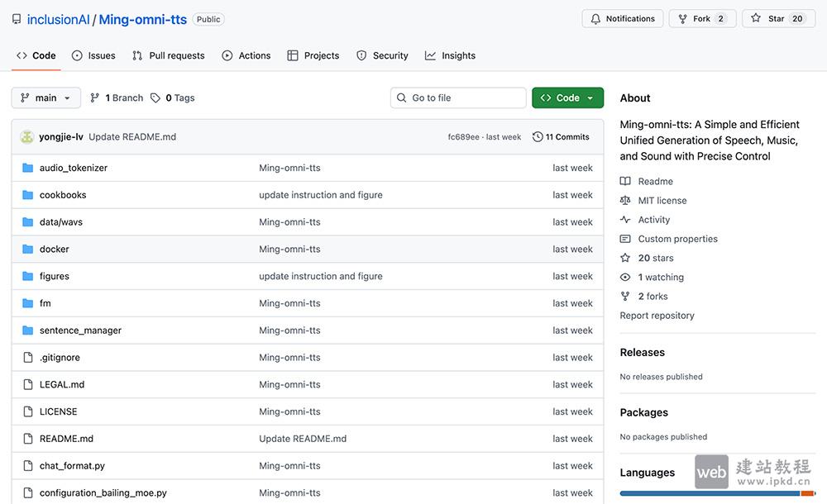
Task: Open the Issues tab
Action: tap(93, 55)
